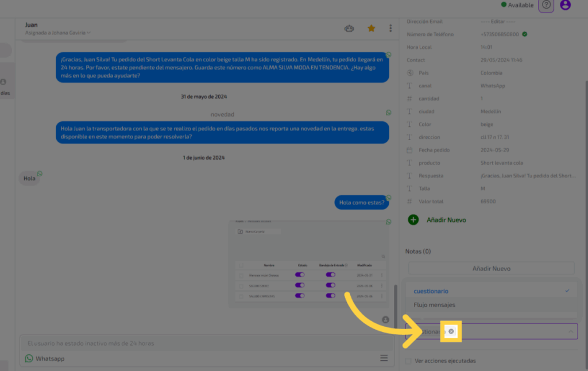Choose Flujo mensajes from the dropdown
The width and height of the screenshot is (588, 371).
[x=434, y=305]
